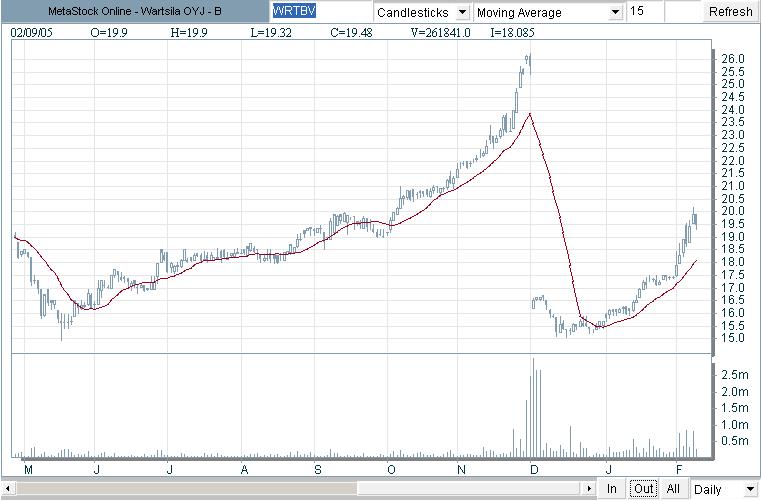The width and height of the screenshot is (762, 501).
Task: Click the 18.0 price axis label
Action: pyautogui.click(x=733, y=261)
